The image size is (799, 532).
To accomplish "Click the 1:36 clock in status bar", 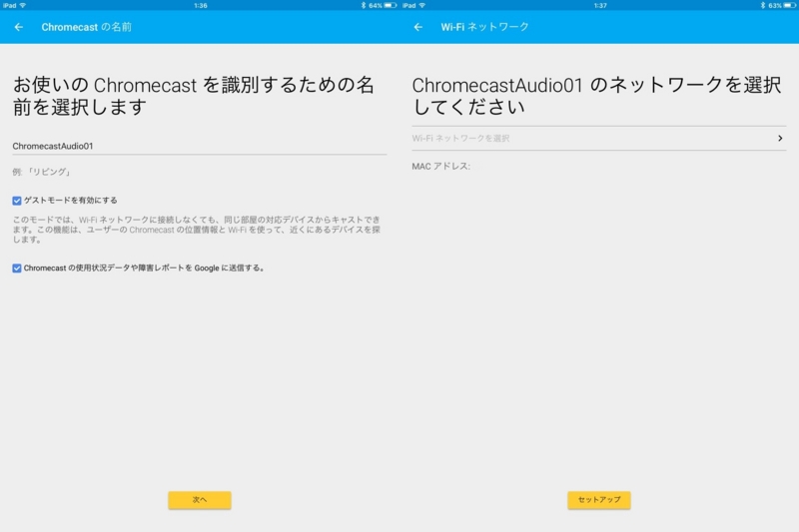I will click(201, 6).
